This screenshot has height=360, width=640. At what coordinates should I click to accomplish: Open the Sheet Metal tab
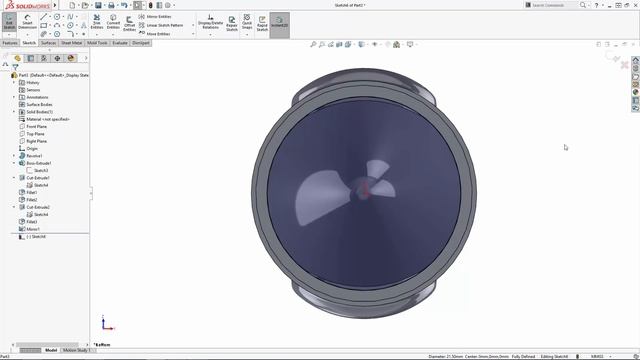[71, 43]
